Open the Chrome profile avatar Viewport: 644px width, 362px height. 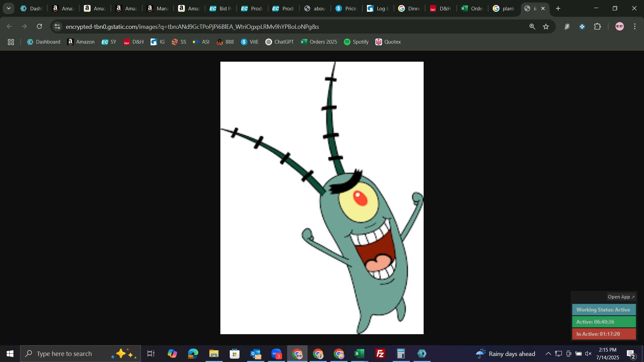(x=620, y=26)
